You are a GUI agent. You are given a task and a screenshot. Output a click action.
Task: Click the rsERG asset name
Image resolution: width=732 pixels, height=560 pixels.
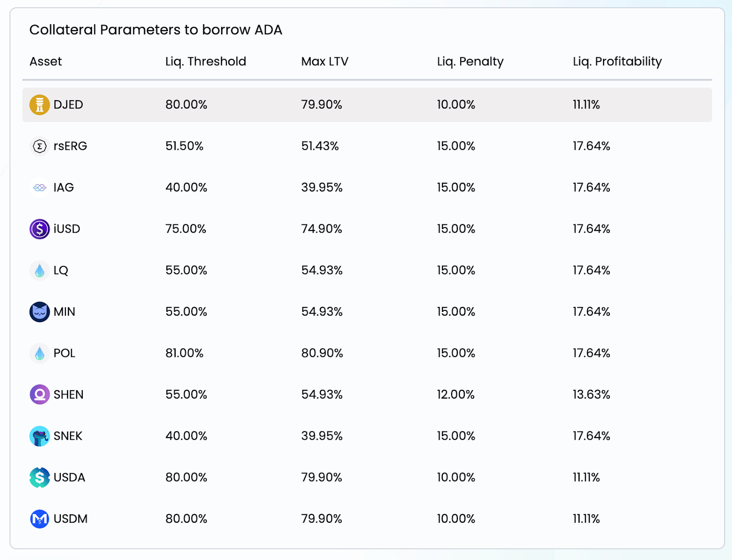click(x=70, y=146)
